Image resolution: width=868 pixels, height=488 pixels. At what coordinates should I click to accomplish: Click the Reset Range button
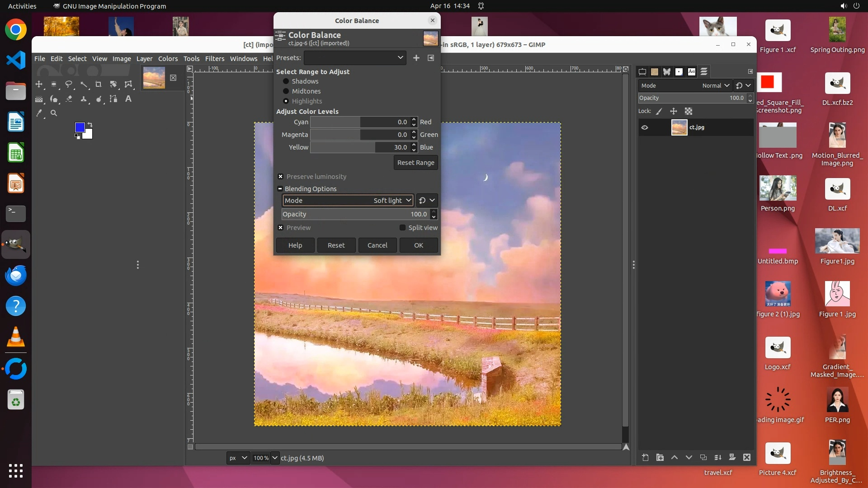point(415,163)
